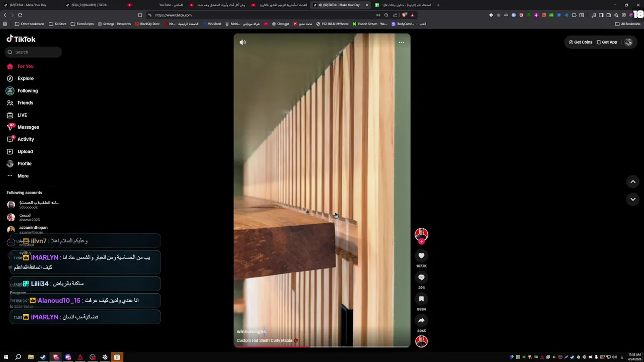644x362 pixels.
Task: Click the Alanoud10_15 chat message
Action: 85,301
